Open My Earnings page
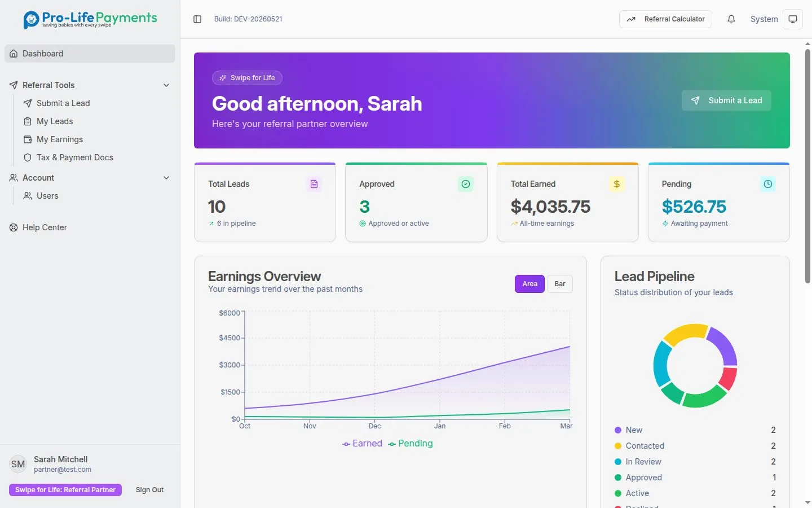The height and width of the screenshot is (508, 812). (x=96, y=139)
